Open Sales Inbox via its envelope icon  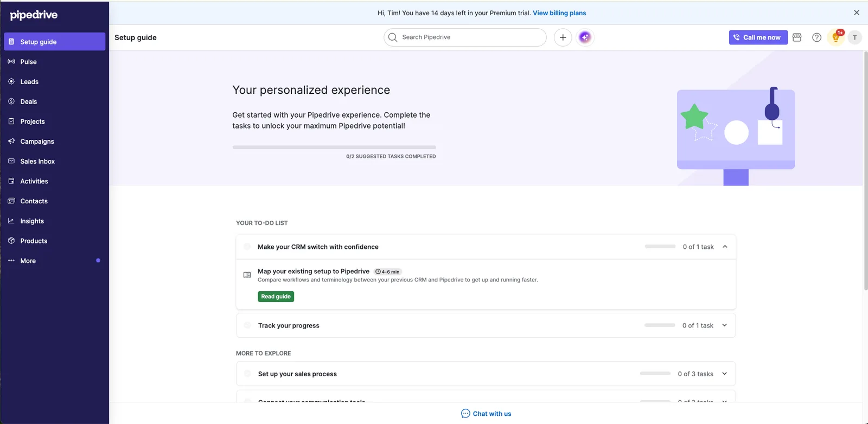pos(11,161)
